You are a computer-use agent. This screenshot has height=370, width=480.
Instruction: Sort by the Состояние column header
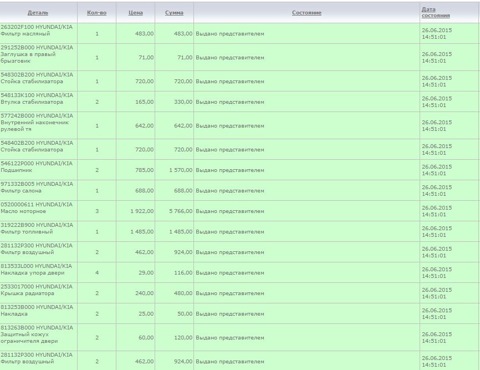307,13
